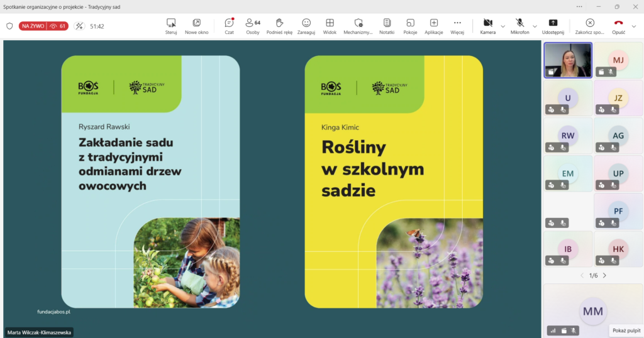Select AG participant avatar
Viewport: 644px width, 338px height.
tap(618, 136)
